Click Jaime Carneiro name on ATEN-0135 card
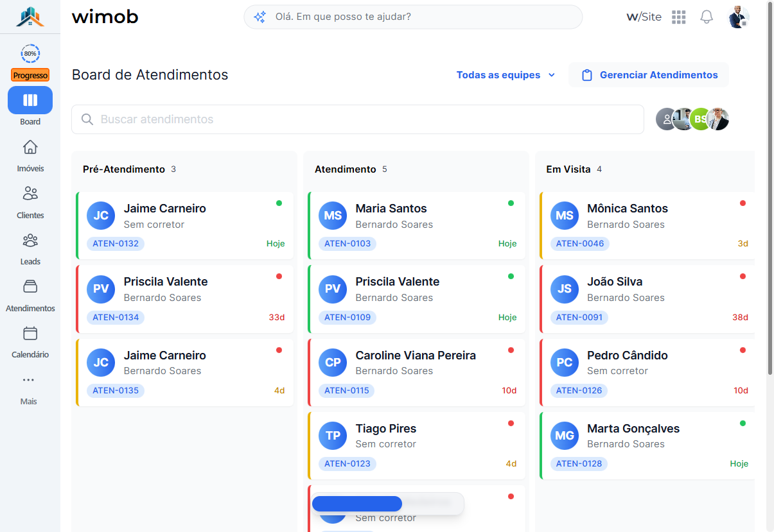This screenshot has width=774, height=532. [x=165, y=356]
